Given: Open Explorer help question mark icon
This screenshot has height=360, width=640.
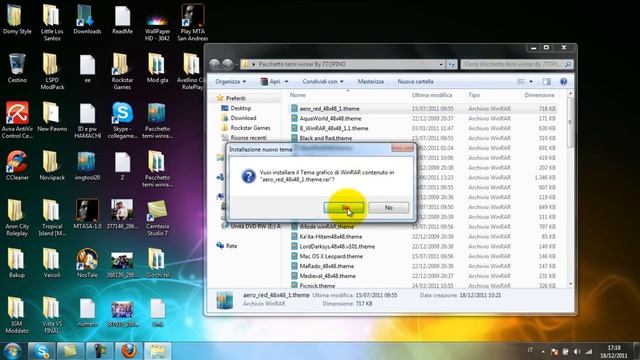Looking at the screenshot, I should point(563,82).
